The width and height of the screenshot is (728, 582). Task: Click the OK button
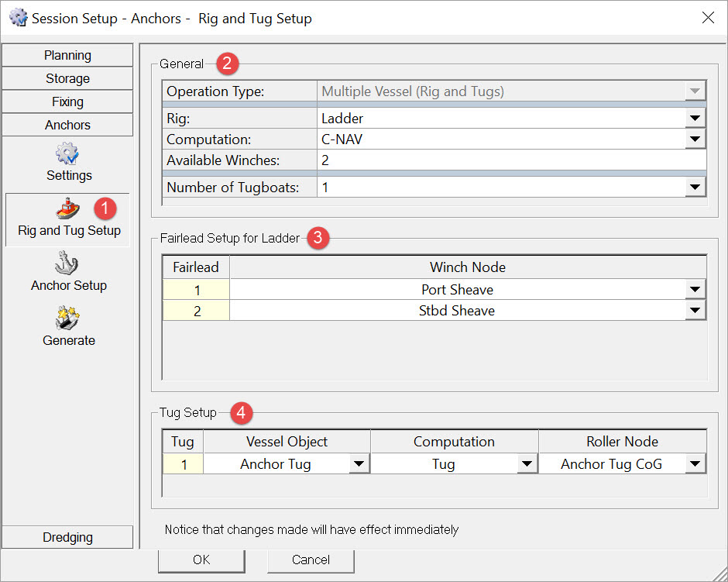201,560
